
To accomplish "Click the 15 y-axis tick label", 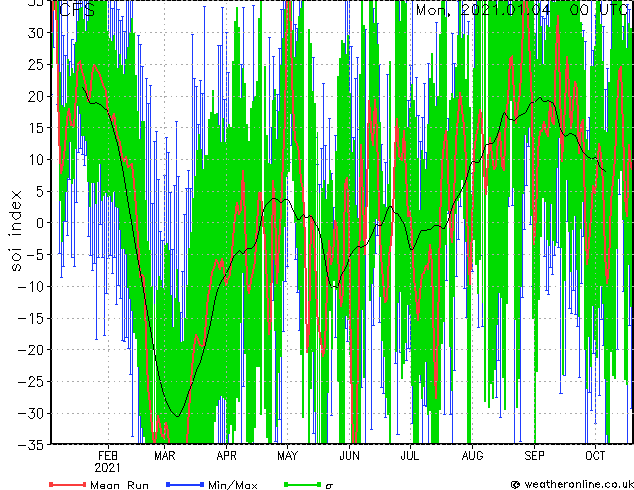I will pyautogui.click(x=36, y=128).
